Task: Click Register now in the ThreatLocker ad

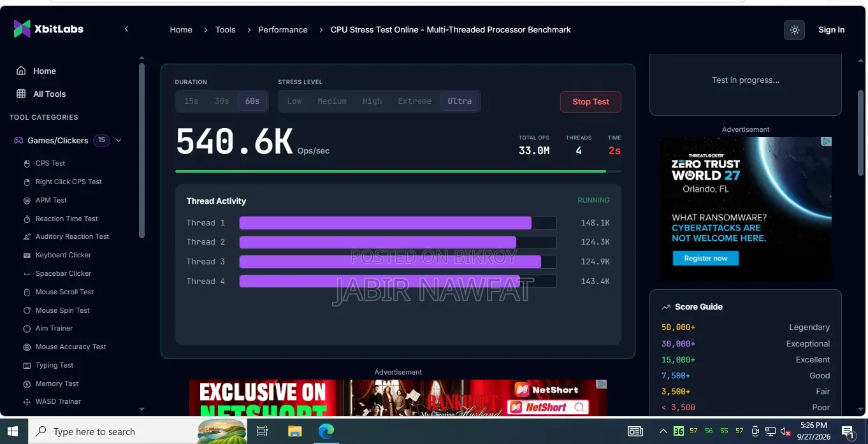Action: (x=705, y=259)
